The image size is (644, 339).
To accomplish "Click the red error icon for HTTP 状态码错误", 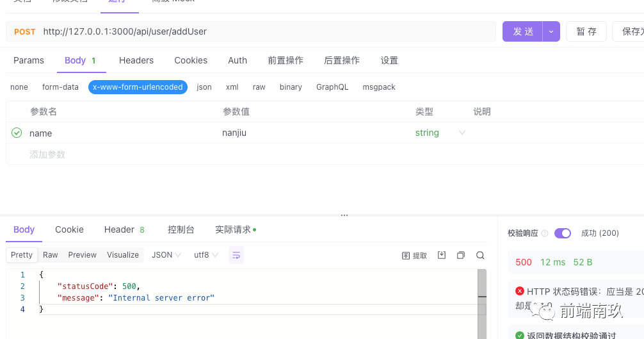I will [x=519, y=291].
